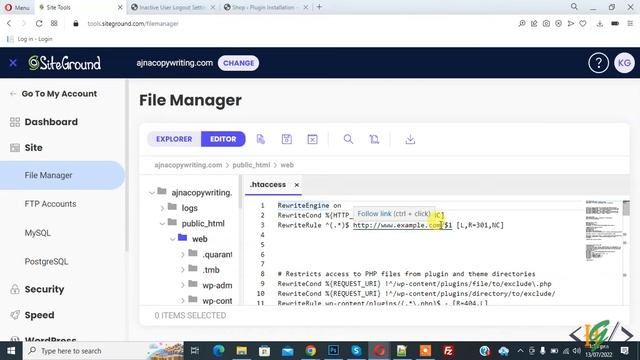Open Dashboard in sidebar
The width and height of the screenshot is (640, 360).
pos(51,122)
